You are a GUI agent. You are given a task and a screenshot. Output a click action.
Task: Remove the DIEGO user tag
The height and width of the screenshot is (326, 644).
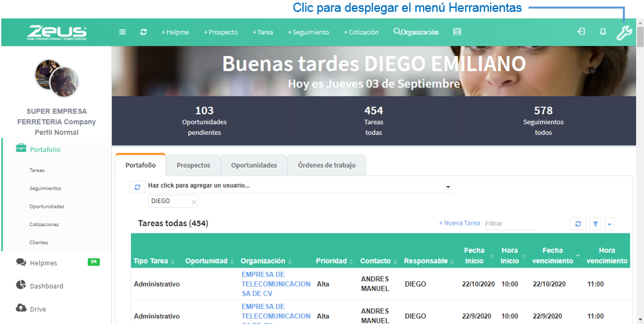(x=194, y=202)
